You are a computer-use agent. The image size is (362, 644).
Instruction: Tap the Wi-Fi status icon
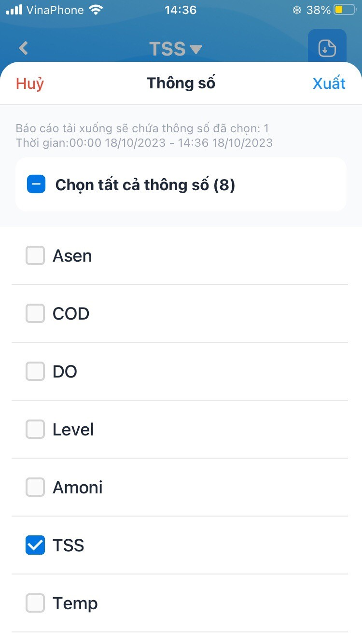[97, 10]
